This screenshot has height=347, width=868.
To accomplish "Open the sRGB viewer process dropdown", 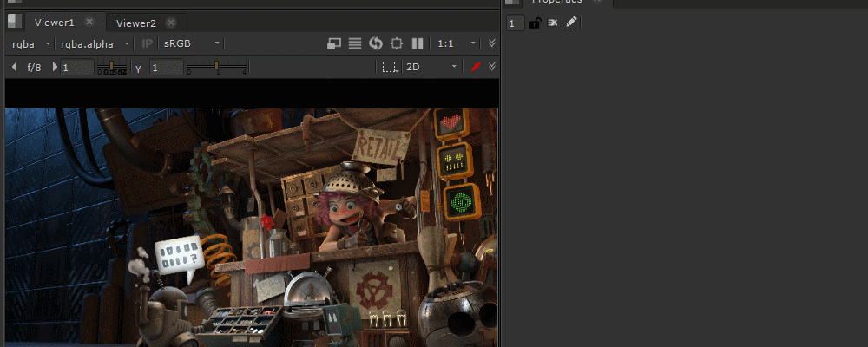I will [x=192, y=43].
